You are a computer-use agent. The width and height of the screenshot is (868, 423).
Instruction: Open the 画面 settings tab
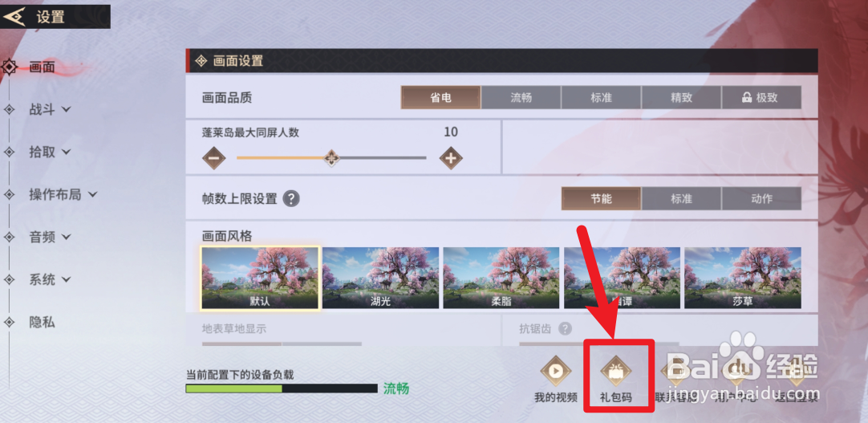pos(42,67)
